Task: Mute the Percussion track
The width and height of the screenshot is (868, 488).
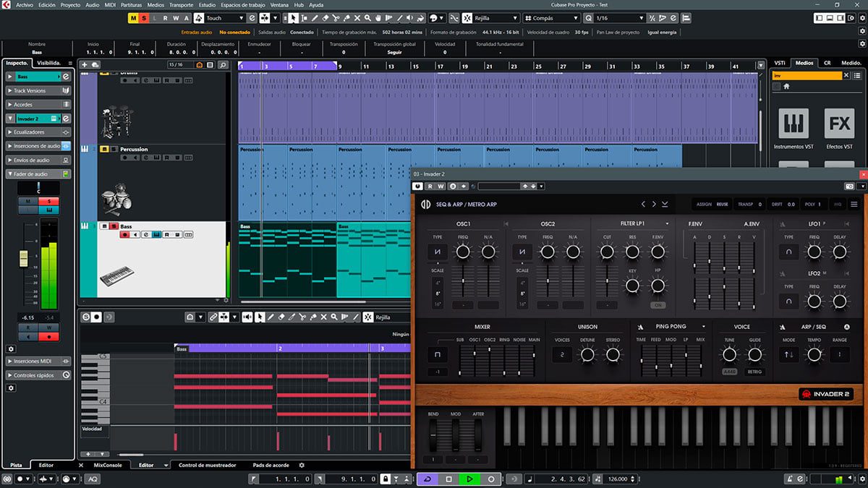Action: [104, 149]
